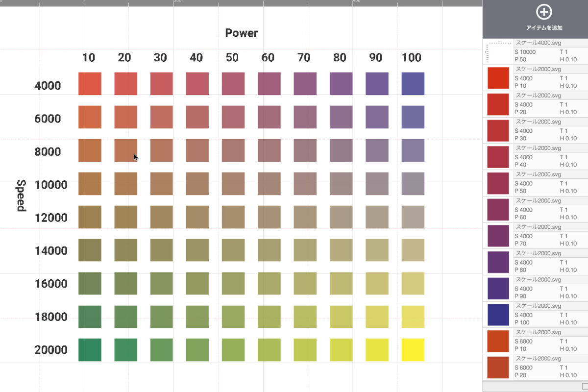Select the canvas square at speed 12000 power 50

click(233, 217)
